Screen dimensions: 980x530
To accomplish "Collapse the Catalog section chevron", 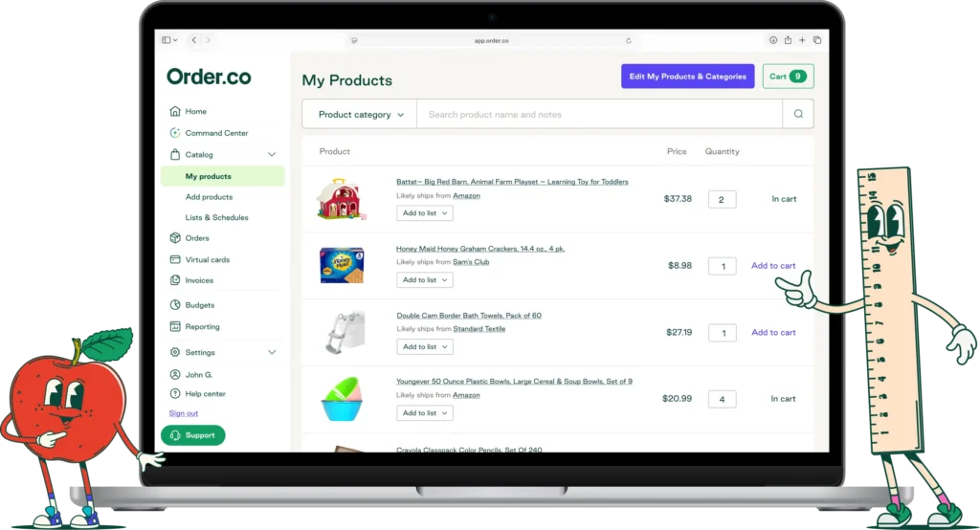I will coord(272,154).
